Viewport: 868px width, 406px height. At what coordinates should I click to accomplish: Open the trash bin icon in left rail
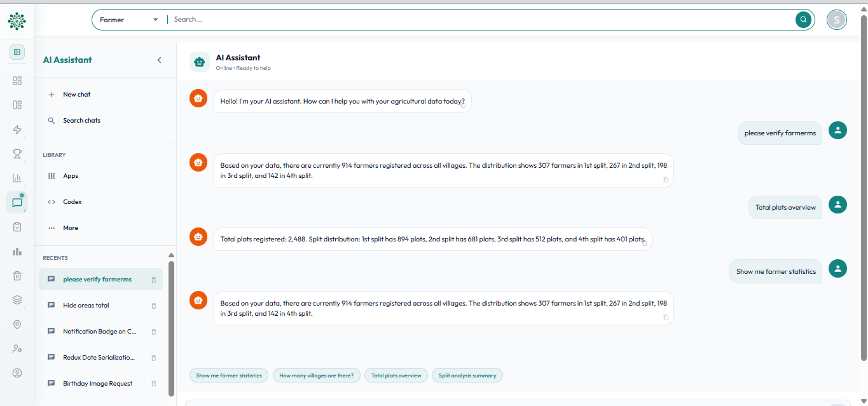[17, 276]
